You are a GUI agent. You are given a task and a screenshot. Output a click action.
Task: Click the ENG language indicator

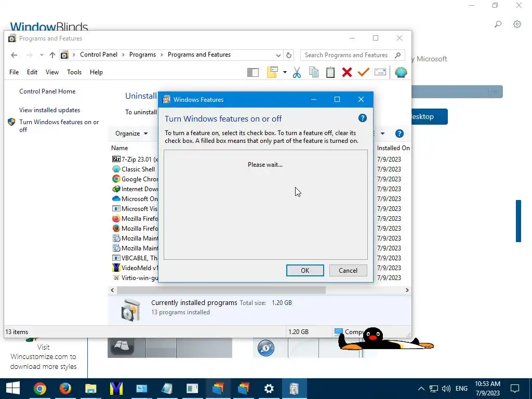(461, 389)
